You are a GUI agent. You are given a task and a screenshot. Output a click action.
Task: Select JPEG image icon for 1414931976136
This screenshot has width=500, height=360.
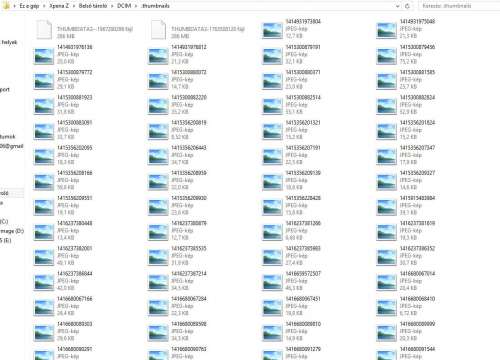pos(44,56)
